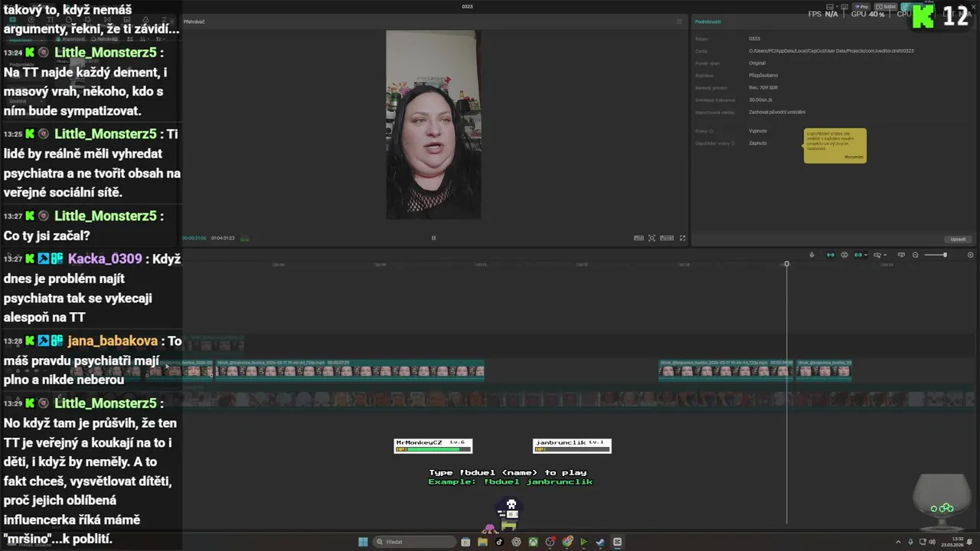Open Steam from the taskbar
Viewport: 980px width, 551px height.
[x=600, y=542]
